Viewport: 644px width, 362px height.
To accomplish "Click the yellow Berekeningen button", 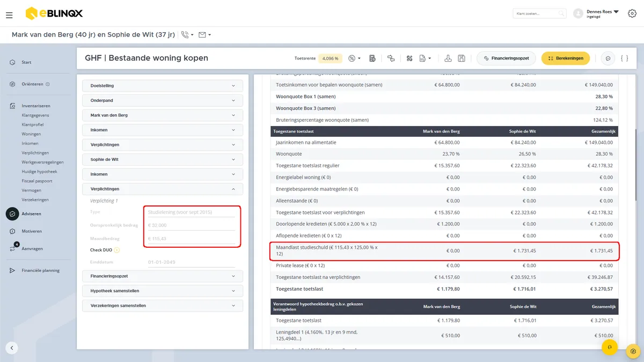I will point(566,58).
